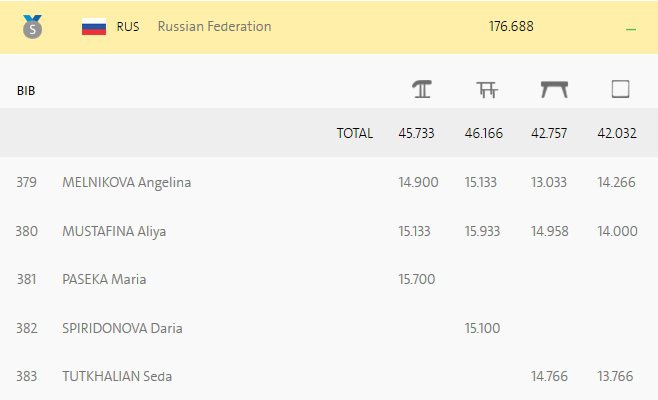Select the uneven bars apparatus icon
Viewport: 658px width, 400px height.
pos(487,89)
